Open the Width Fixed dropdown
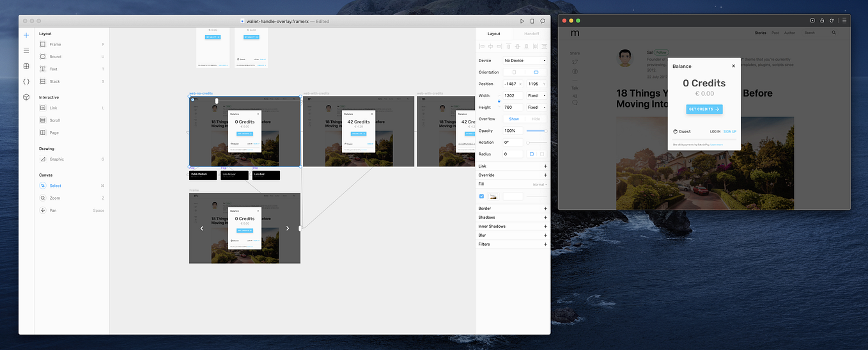This screenshot has width=868, height=350. [x=536, y=95]
